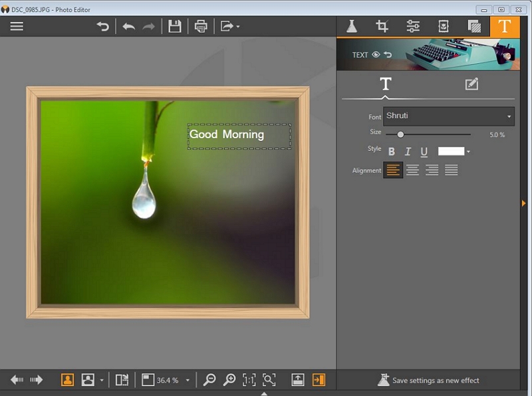Open the Effects flask tab
Image resolution: width=532 pixels, height=396 pixels.
click(352, 26)
